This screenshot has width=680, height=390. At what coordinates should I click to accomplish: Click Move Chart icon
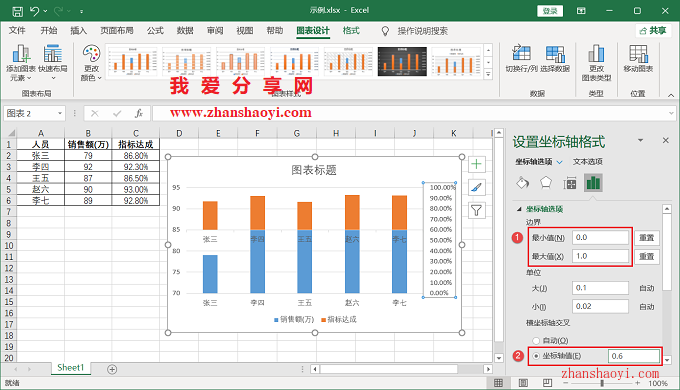pyautogui.click(x=638, y=59)
